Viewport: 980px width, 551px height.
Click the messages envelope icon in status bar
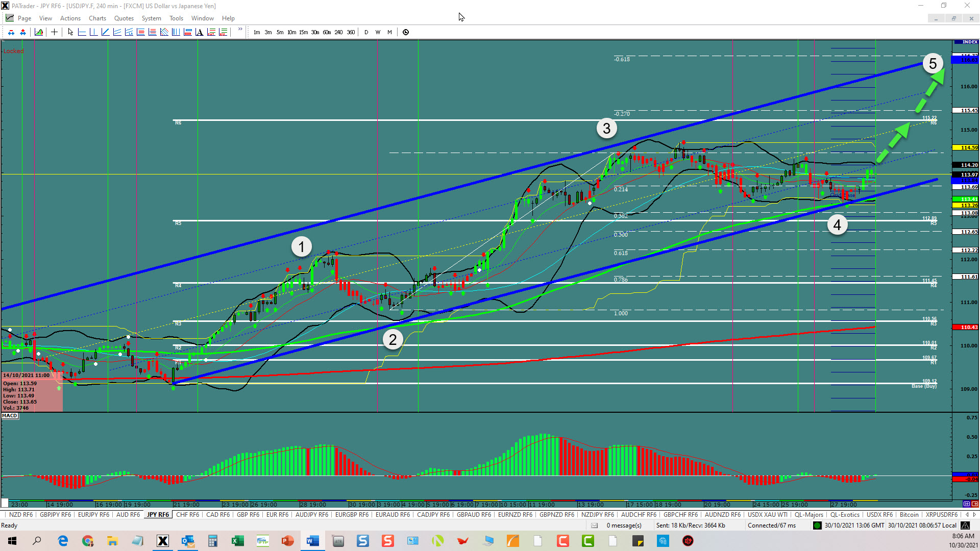click(x=594, y=525)
